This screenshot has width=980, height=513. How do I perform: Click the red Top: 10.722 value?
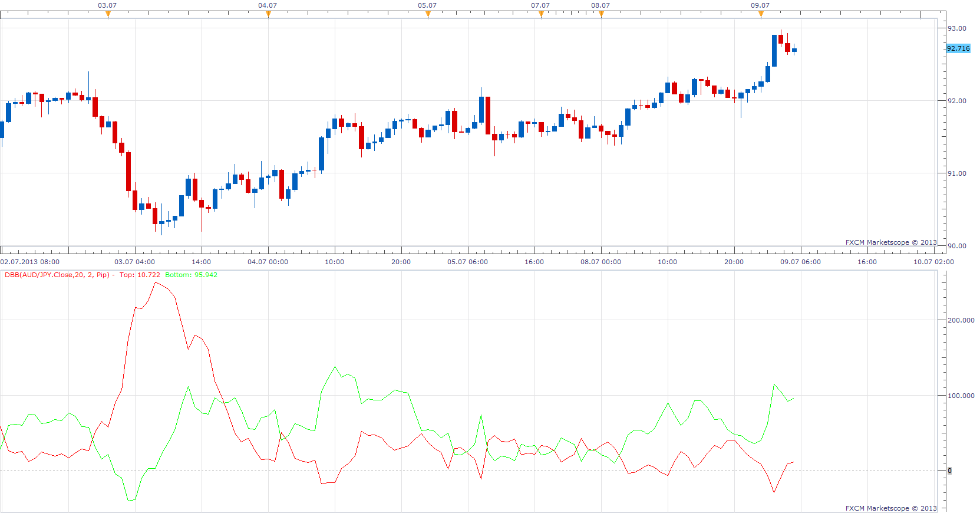(140, 275)
